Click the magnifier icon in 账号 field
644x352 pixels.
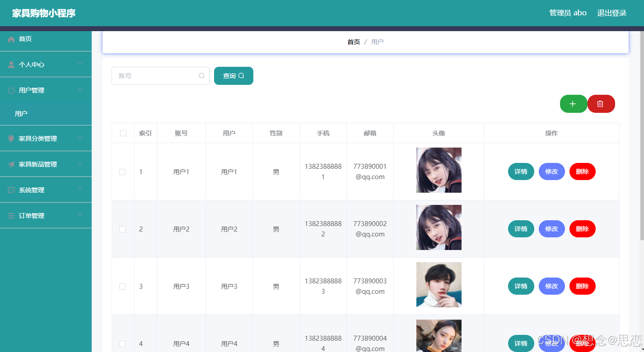point(201,76)
